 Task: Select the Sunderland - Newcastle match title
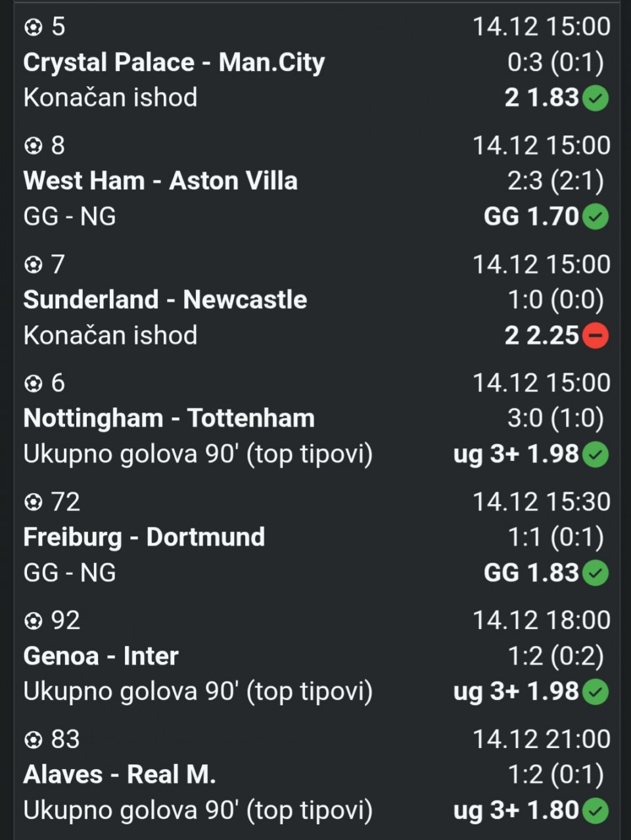[x=165, y=300]
